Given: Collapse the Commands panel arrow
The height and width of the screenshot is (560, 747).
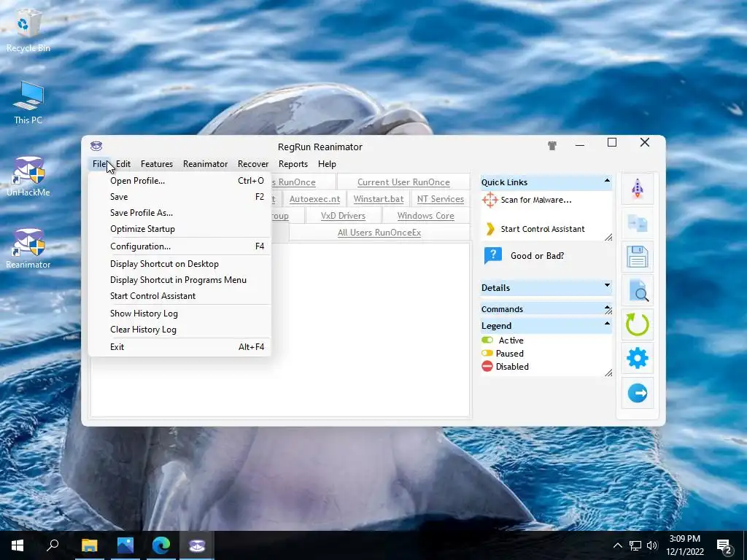Looking at the screenshot, I should coord(608,308).
